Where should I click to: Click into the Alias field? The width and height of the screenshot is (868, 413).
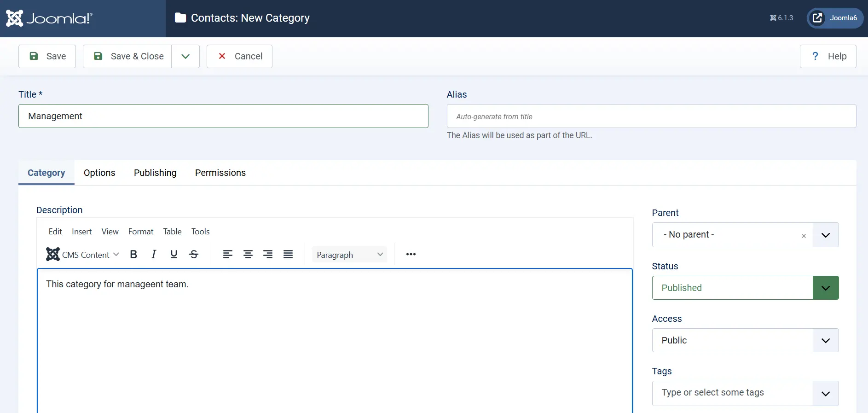pos(651,116)
